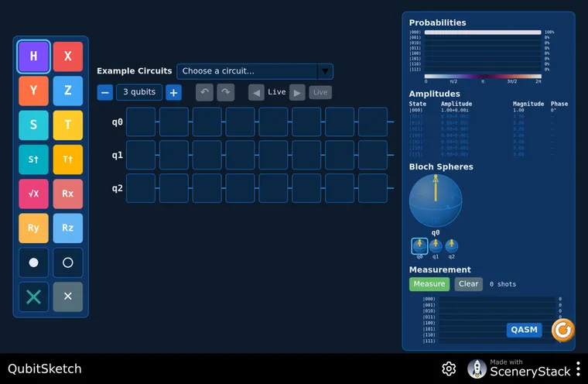This screenshot has width=588, height=384.
Task: Click the Bloch Spheres heading
Action: coord(441,166)
